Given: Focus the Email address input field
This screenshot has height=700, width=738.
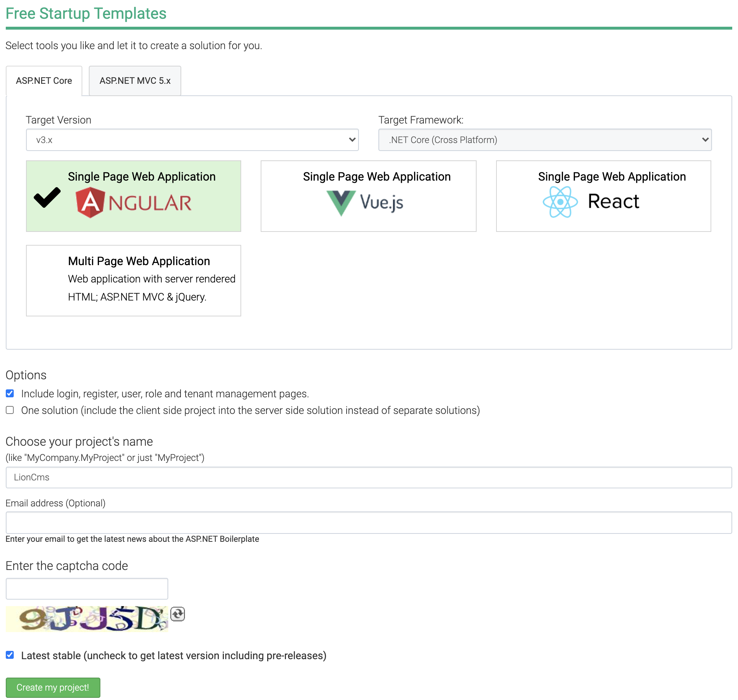Looking at the screenshot, I should (x=369, y=523).
